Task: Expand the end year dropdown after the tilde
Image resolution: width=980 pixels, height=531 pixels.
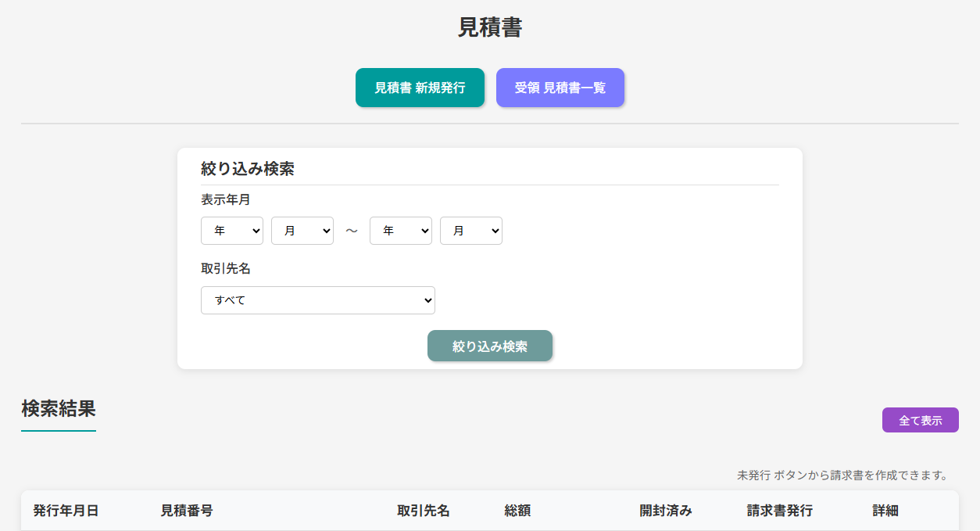Action: click(x=401, y=231)
